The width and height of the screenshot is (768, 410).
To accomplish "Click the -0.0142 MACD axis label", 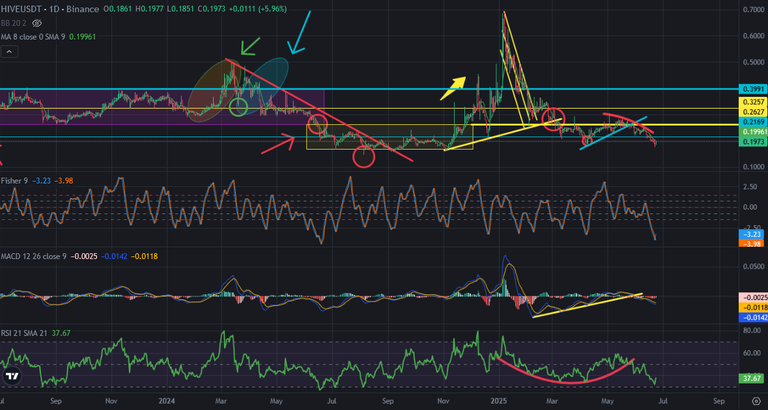I will pos(752,317).
